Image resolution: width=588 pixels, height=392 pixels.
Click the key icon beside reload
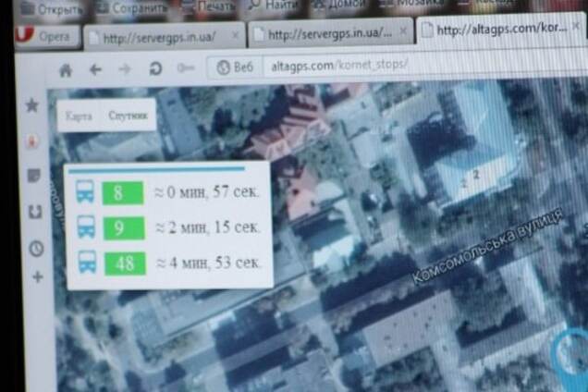tap(186, 68)
